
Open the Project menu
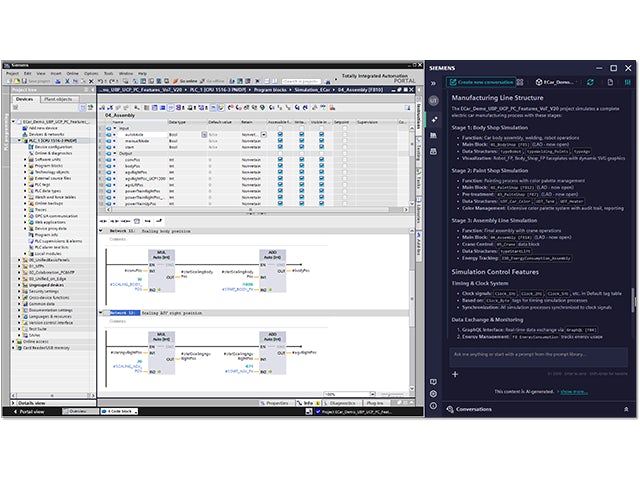(x=13, y=73)
